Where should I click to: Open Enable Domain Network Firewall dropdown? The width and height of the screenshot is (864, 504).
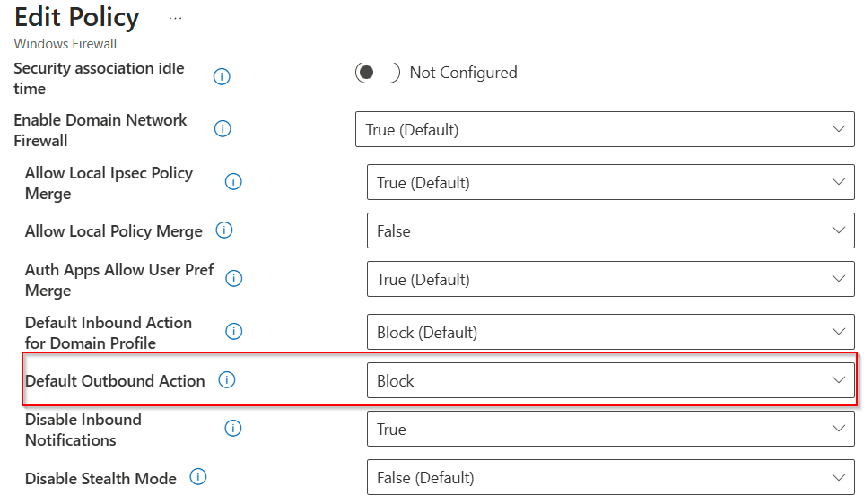click(604, 130)
